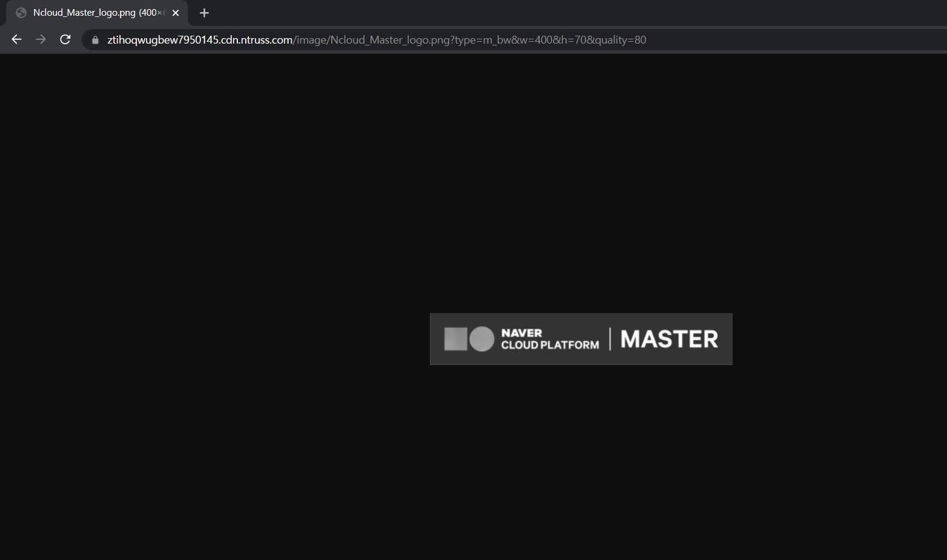This screenshot has height=560, width=947.
Task: Click the image path /image/Ncloud_Master_logo.png in URL
Action: pyautogui.click(x=372, y=39)
